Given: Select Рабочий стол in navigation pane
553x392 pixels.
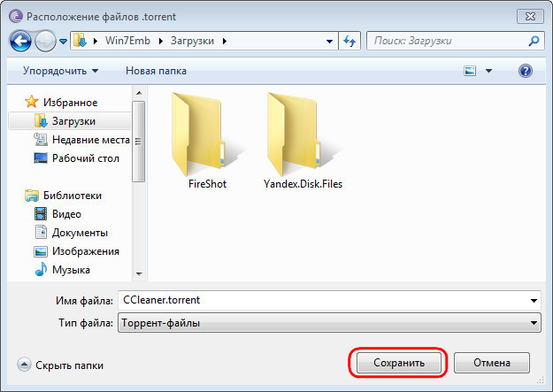Looking at the screenshot, I should (x=86, y=158).
